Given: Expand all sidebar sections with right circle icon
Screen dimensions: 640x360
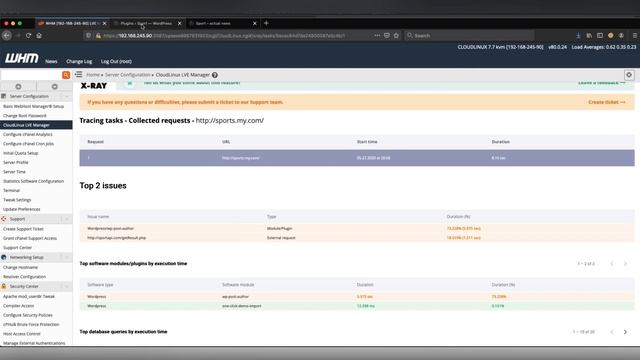Looking at the screenshot, I should pos(55,87).
